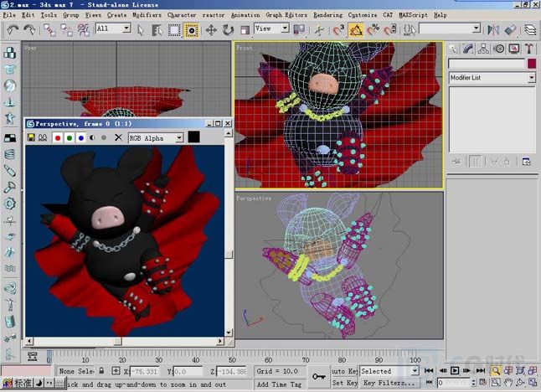541x392 pixels.
Task: Click the Rectangular Selection Region icon
Action: (x=174, y=30)
